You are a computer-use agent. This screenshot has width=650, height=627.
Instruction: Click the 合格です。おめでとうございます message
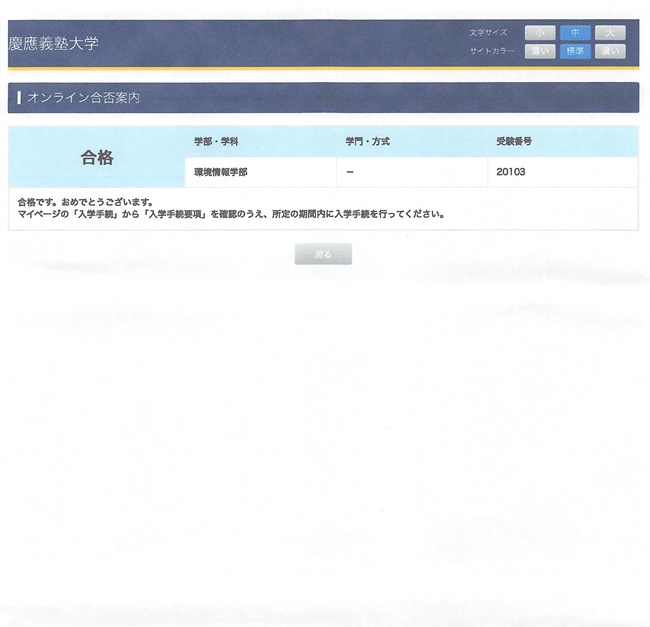pyautogui.click(x=85, y=201)
